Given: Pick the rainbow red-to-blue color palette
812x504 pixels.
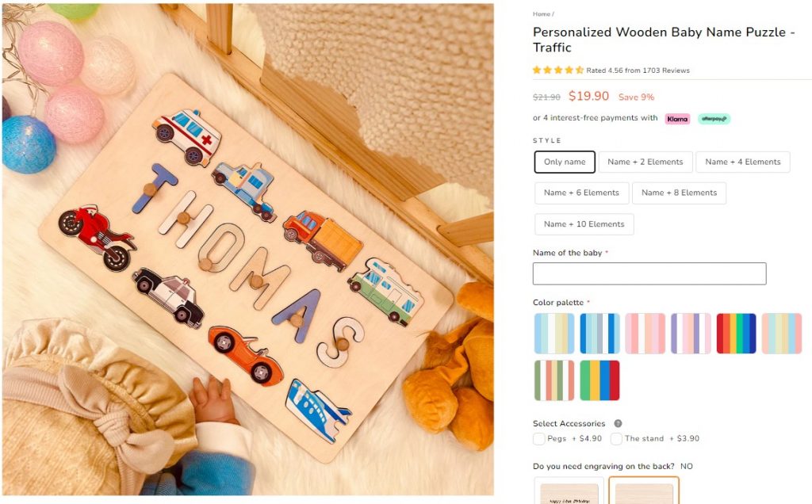Looking at the screenshot, I should tap(736, 334).
